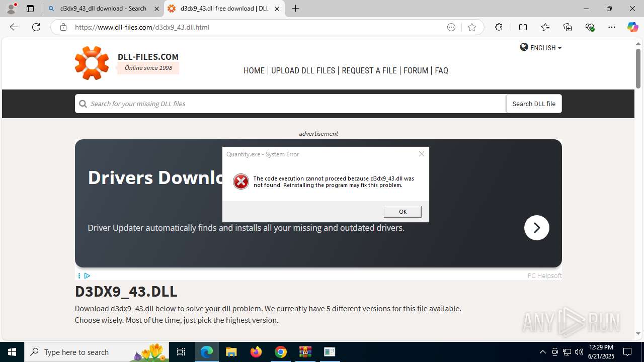
Task: Open REQUEST A FILE page
Action: 369,70
